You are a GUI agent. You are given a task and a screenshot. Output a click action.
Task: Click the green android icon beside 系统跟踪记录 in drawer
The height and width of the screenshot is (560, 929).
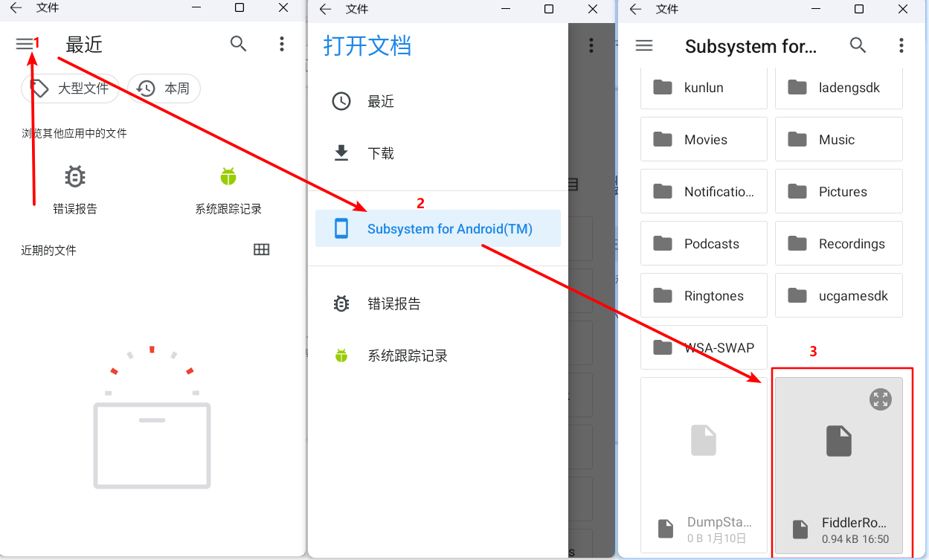[x=341, y=355]
